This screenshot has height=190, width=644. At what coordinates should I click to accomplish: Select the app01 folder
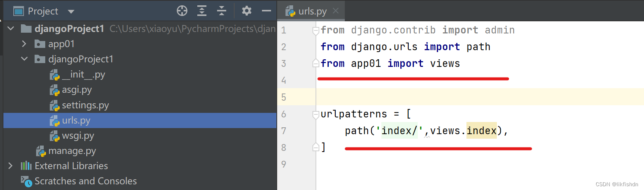click(x=61, y=44)
